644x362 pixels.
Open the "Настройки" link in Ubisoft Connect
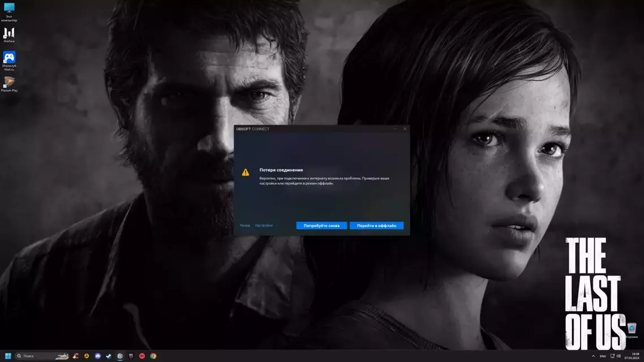pyautogui.click(x=264, y=225)
